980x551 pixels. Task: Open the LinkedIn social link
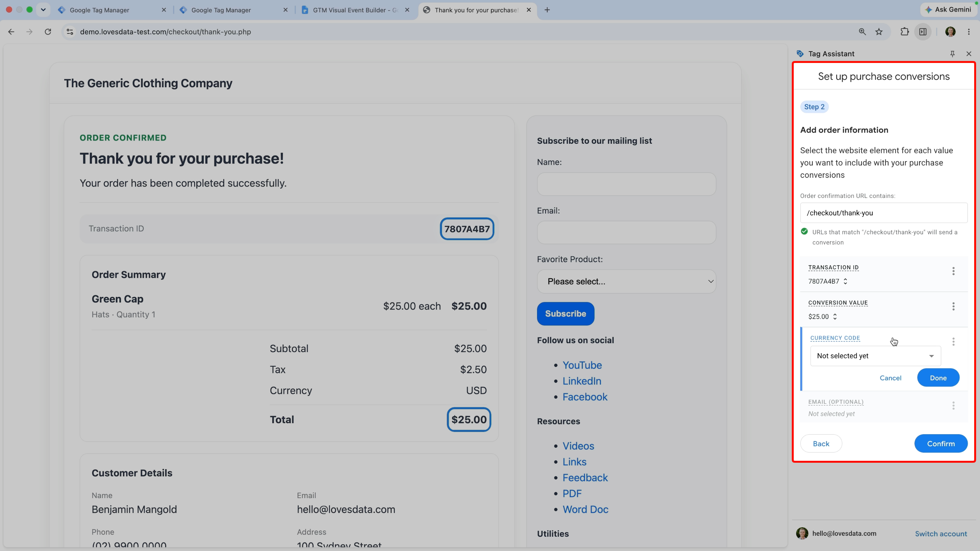tap(582, 381)
